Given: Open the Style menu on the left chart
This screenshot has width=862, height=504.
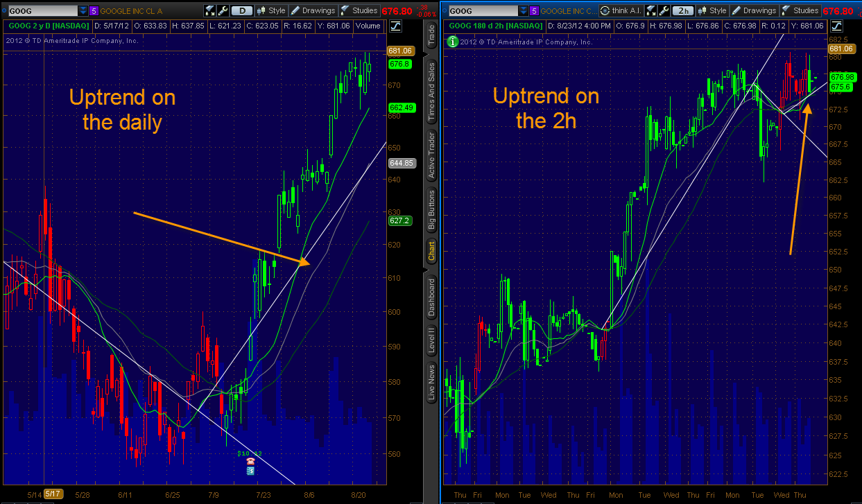Looking at the screenshot, I should 270,11.
